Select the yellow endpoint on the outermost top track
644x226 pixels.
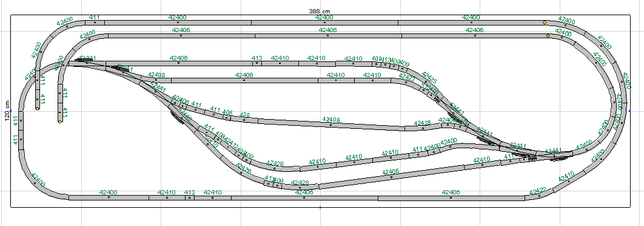click(545, 22)
